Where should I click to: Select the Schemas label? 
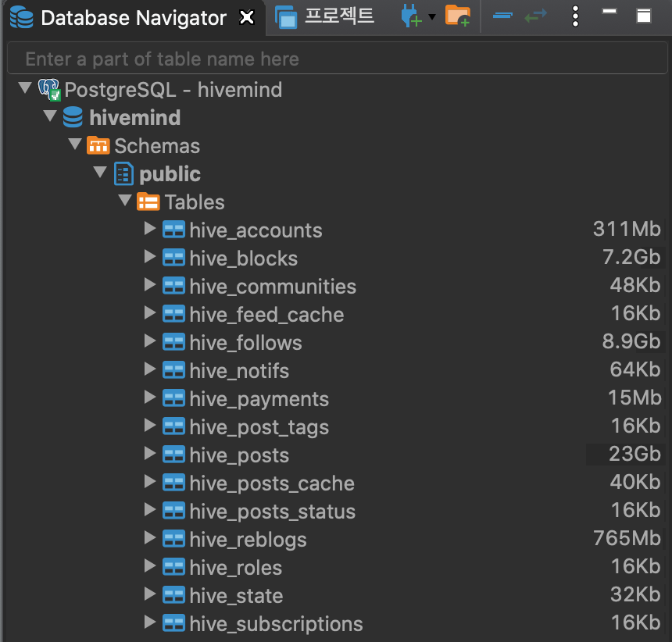[x=157, y=146]
